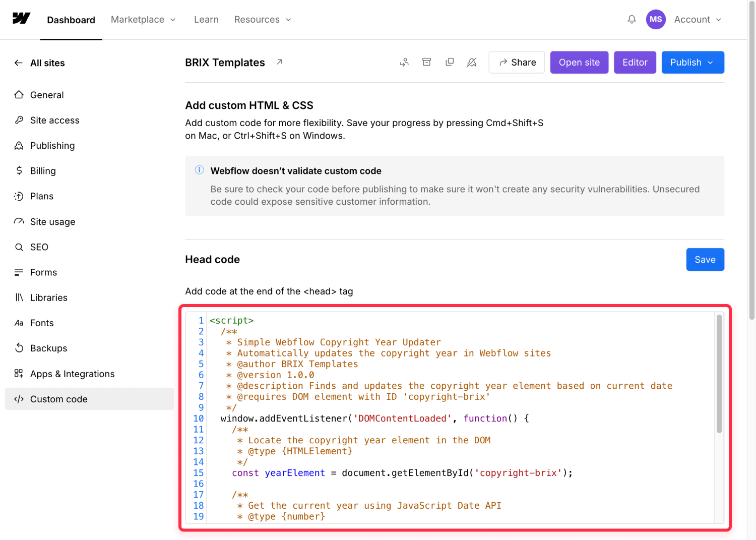
Task: Expand the Marketplace dropdown
Action: (143, 19)
